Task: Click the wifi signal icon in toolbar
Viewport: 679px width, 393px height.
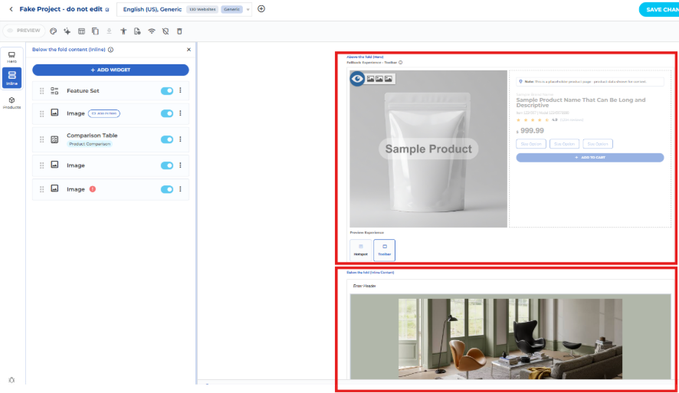Action: (x=152, y=31)
